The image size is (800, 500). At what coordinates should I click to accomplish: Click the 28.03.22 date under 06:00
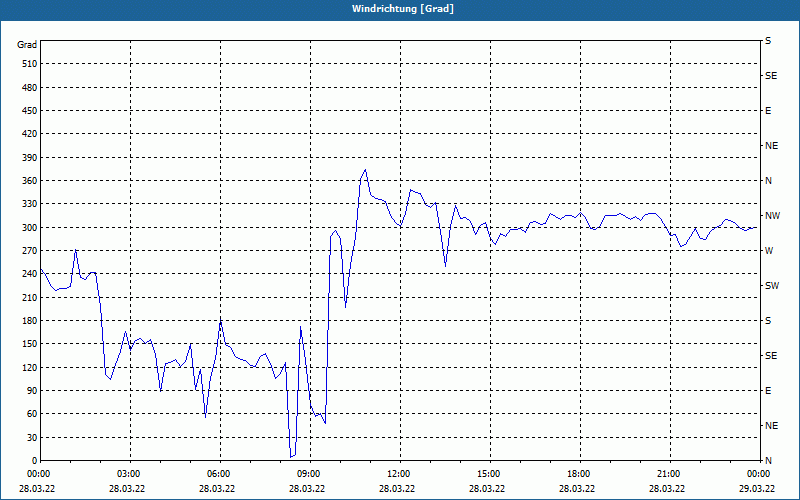[x=217, y=489]
